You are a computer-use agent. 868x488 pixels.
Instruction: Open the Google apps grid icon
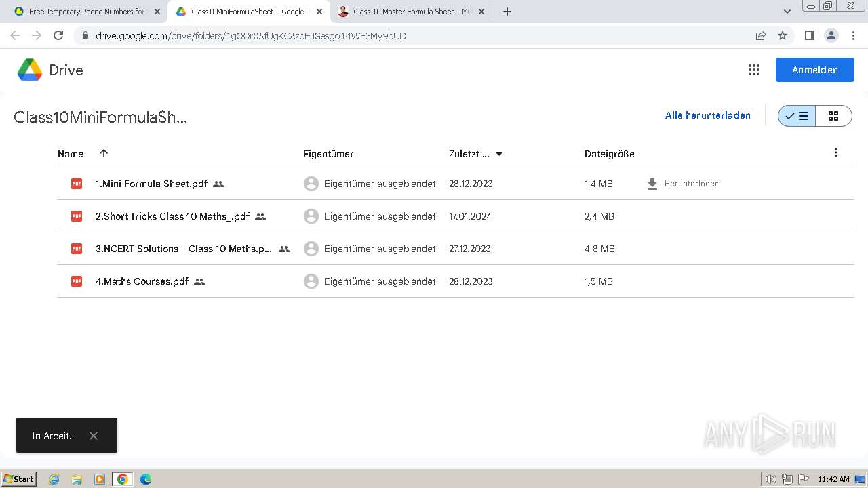[x=753, y=70]
